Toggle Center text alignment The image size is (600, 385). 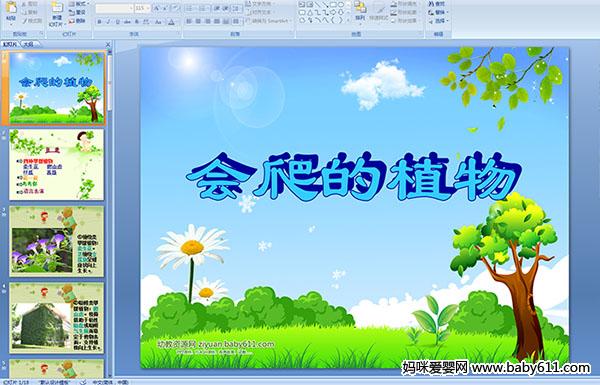tap(199, 22)
